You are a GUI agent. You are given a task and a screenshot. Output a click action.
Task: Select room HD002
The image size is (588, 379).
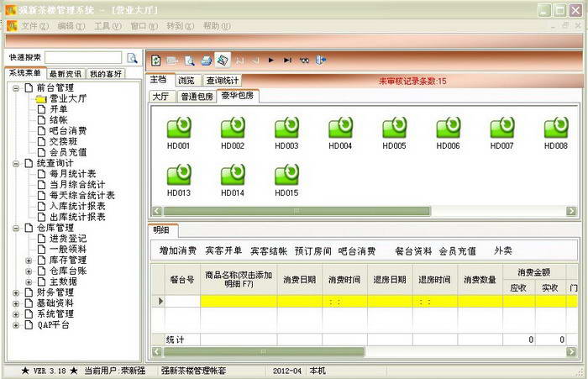tap(233, 133)
